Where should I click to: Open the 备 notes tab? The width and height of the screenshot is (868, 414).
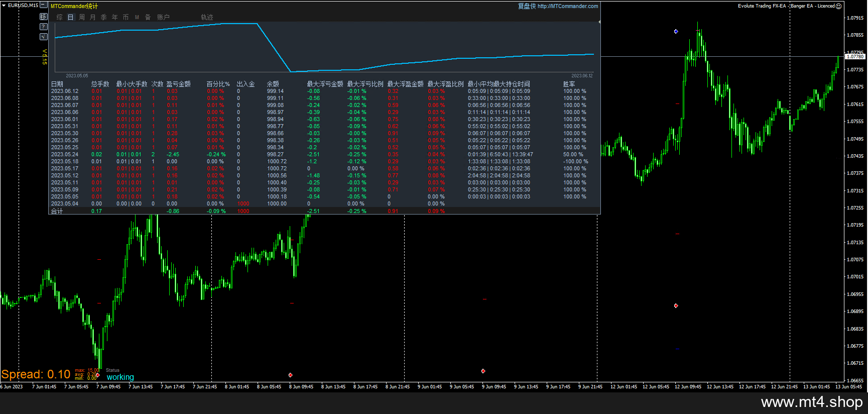[x=148, y=17]
